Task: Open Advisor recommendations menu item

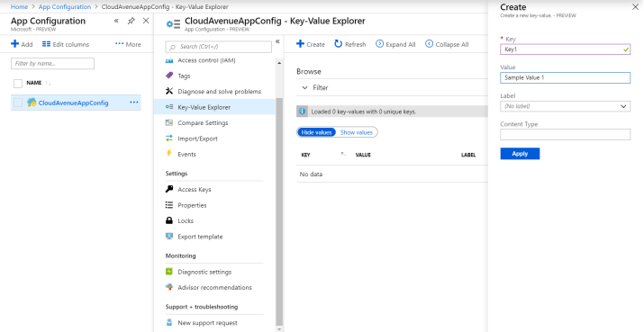Action: click(x=214, y=287)
